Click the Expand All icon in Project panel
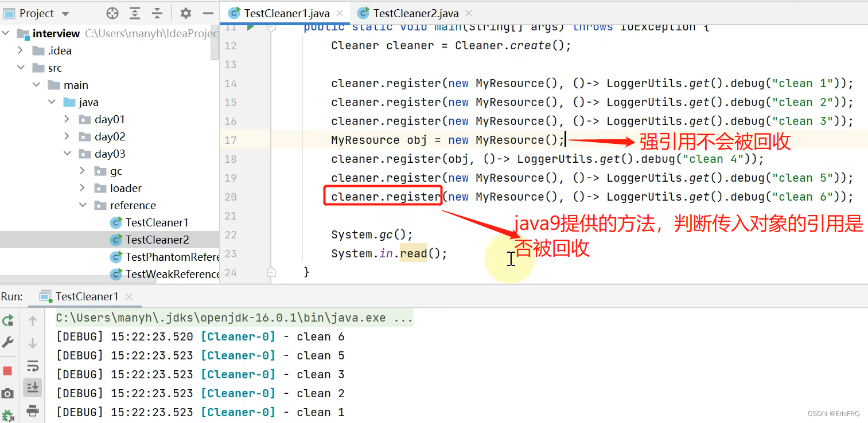868x423 pixels. [135, 13]
